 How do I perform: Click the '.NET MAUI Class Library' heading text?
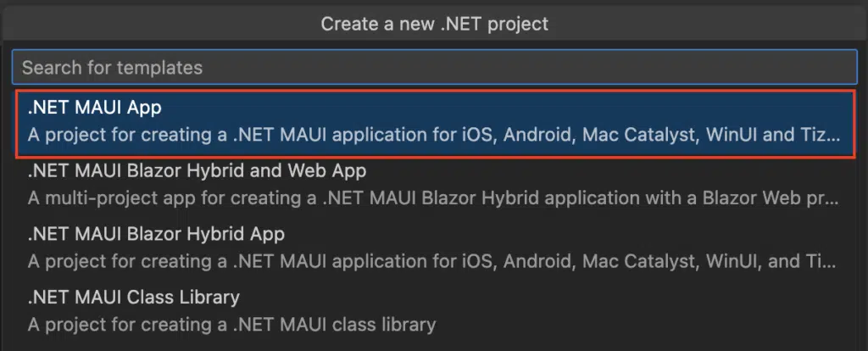pos(133,298)
